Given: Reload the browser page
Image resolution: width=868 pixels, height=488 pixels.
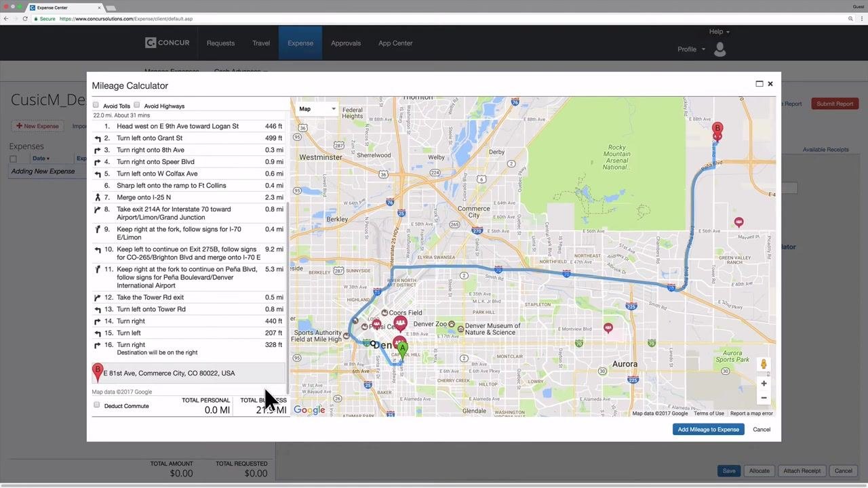Looking at the screenshot, I should pos(25,19).
